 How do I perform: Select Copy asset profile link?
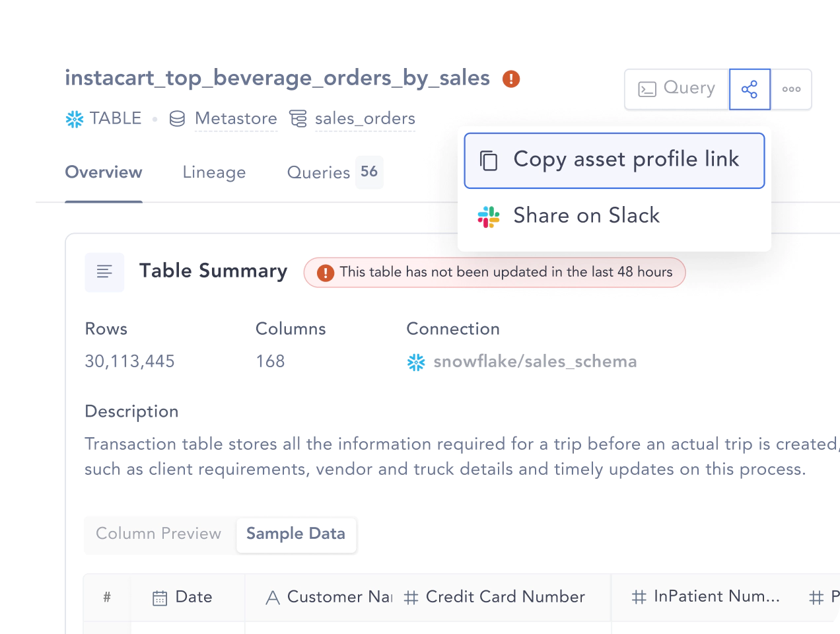click(614, 160)
